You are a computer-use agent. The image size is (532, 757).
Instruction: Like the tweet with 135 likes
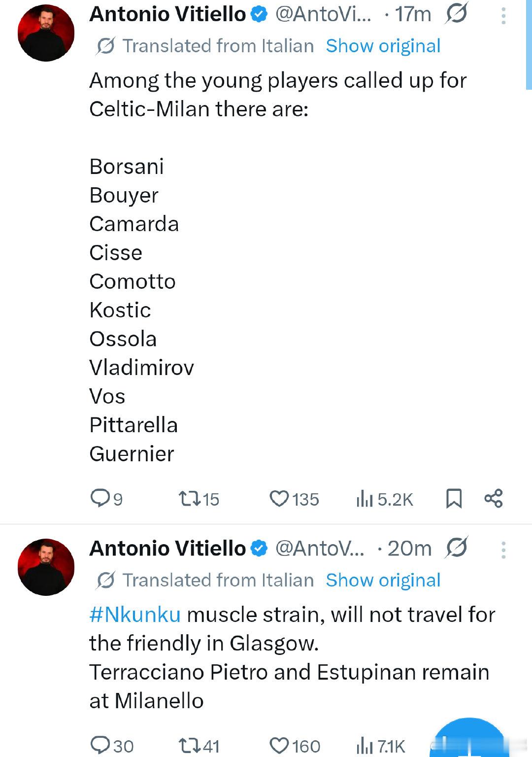coord(294,499)
